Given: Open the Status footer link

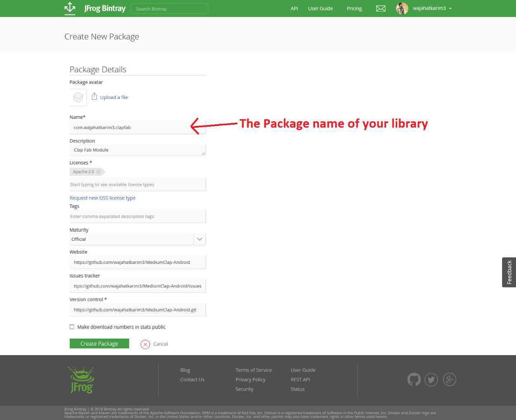Looking at the screenshot, I should pos(298,389).
